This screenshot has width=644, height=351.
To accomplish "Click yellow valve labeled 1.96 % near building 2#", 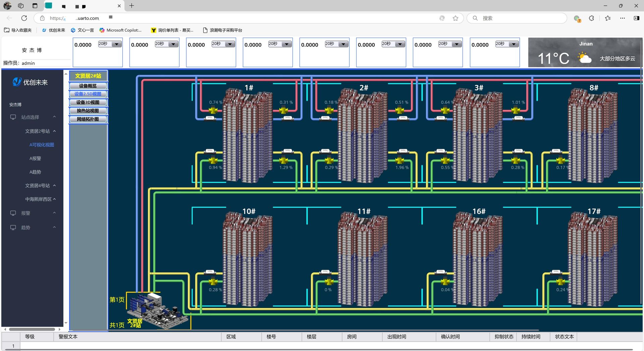I will coord(399,160).
